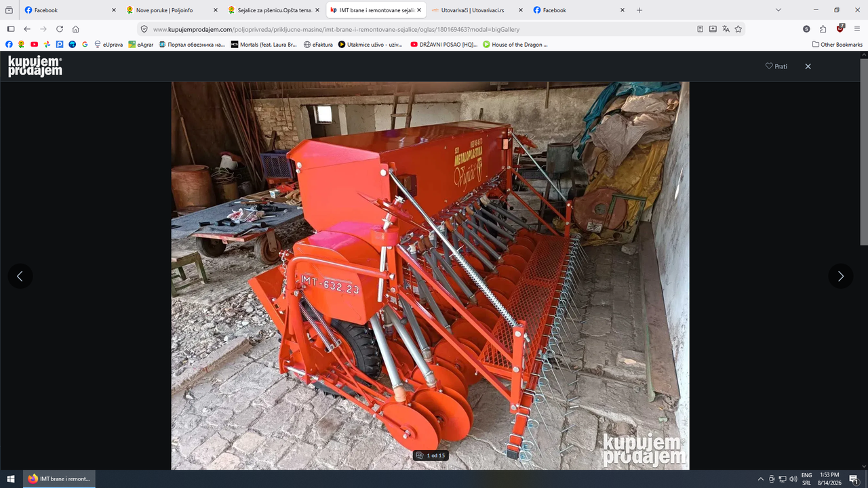This screenshot has width=868, height=488.
Task: Switch to the last Facebook tab
Action: click(x=578, y=10)
